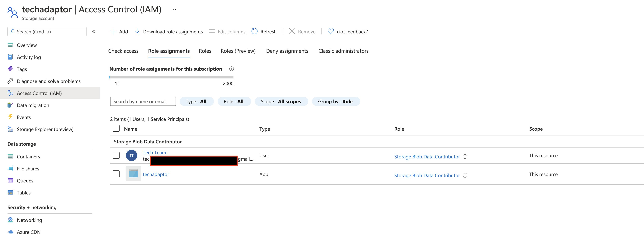This screenshot has width=644, height=238.
Task: Select all rows via header checkbox
Action: [x=116, y=129]
